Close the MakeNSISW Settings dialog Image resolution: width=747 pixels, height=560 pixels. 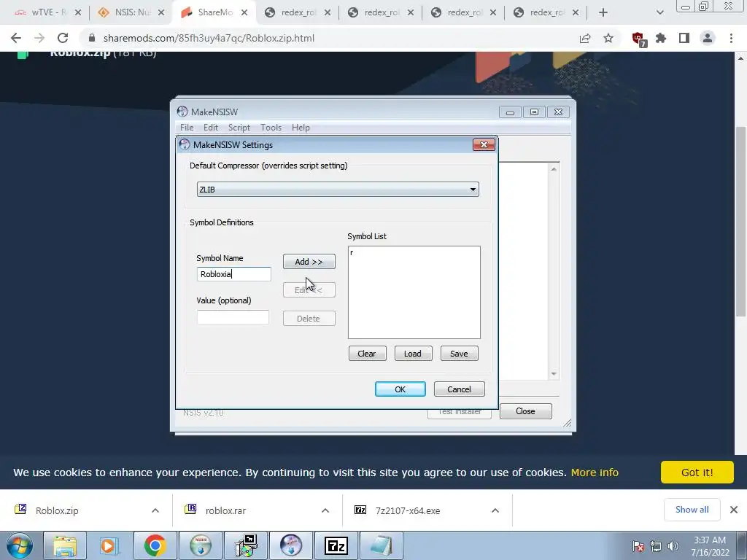coord(484,145)
